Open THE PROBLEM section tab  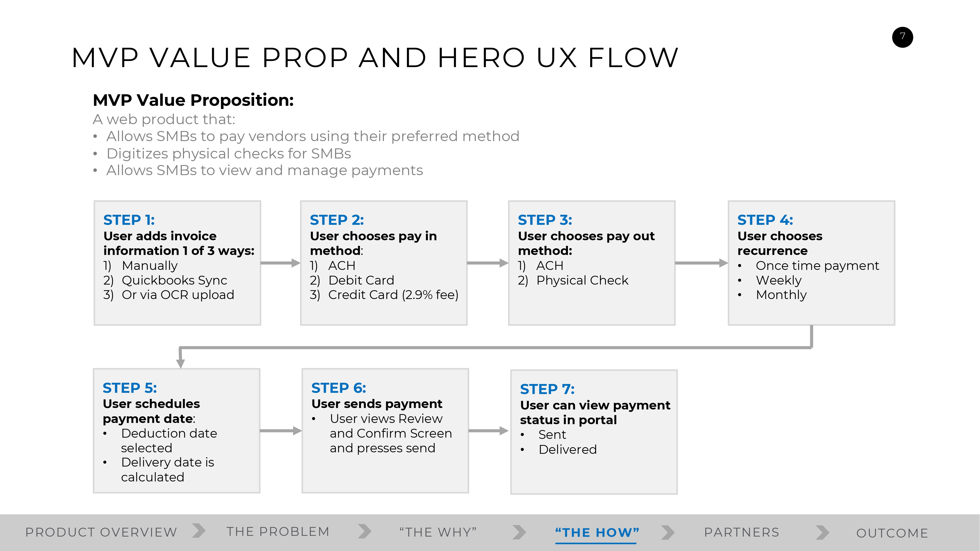(278, 532)
